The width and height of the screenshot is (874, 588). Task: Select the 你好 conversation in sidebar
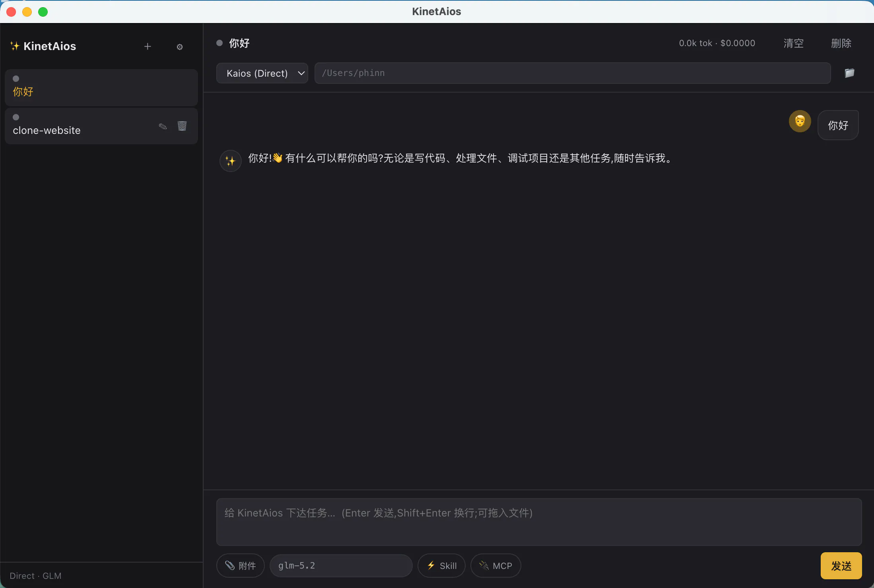(x=101, y=87)
